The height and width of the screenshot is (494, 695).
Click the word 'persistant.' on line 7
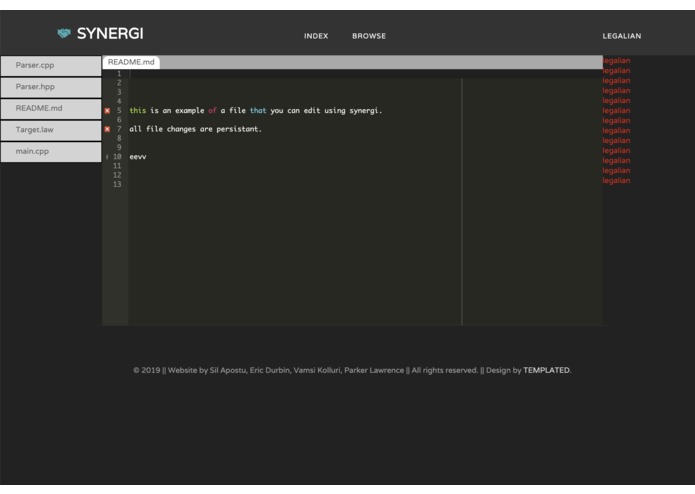239,129
